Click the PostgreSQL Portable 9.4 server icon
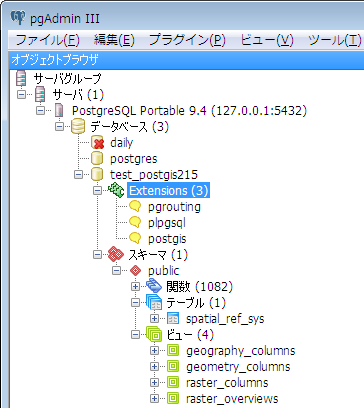The width and height of the screenshot is (364, 408). coord(59,110)
